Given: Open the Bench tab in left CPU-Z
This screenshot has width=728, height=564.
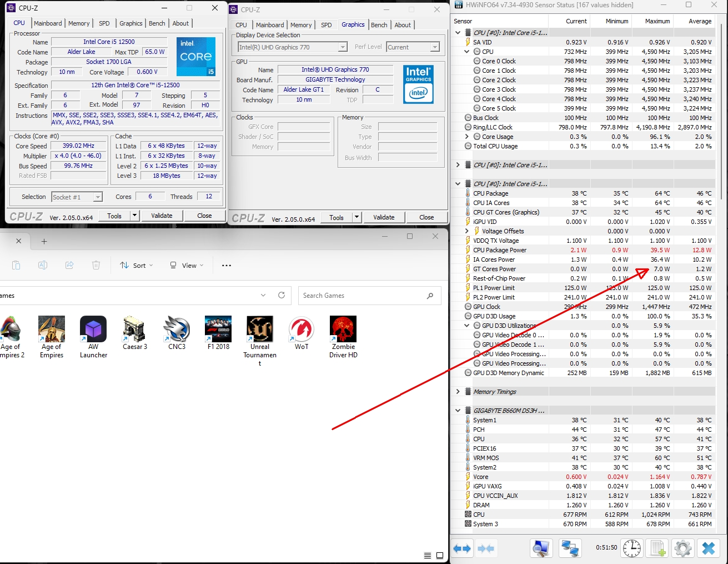Looking at the screenshot, I should [x=157, y=23].
